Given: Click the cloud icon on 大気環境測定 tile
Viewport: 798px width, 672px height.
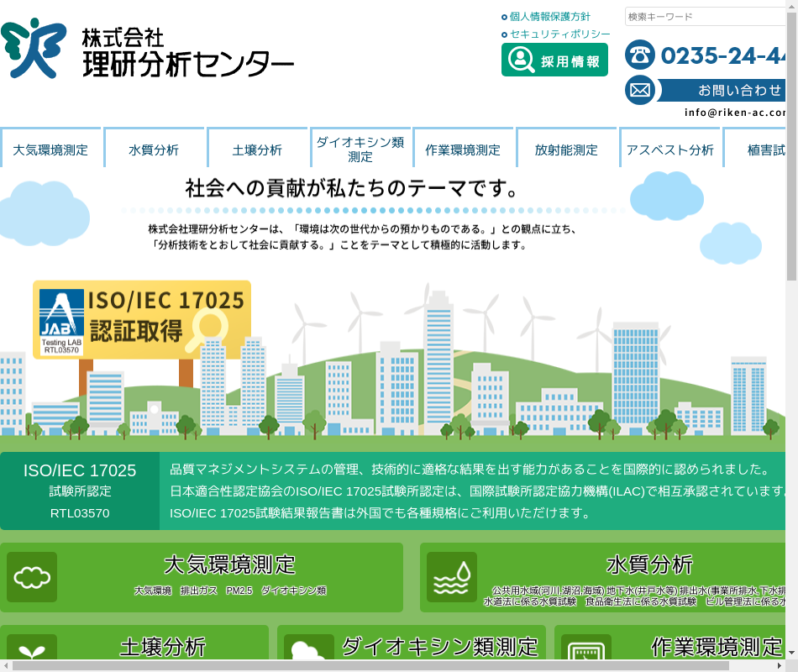Looking at the screenshot, I should pos(32,577).
